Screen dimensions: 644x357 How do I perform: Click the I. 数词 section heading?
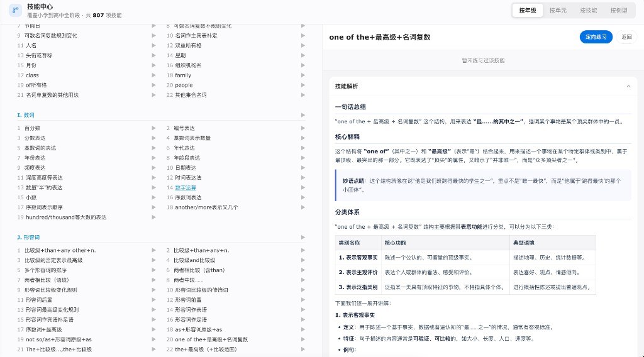click(26, 115)
